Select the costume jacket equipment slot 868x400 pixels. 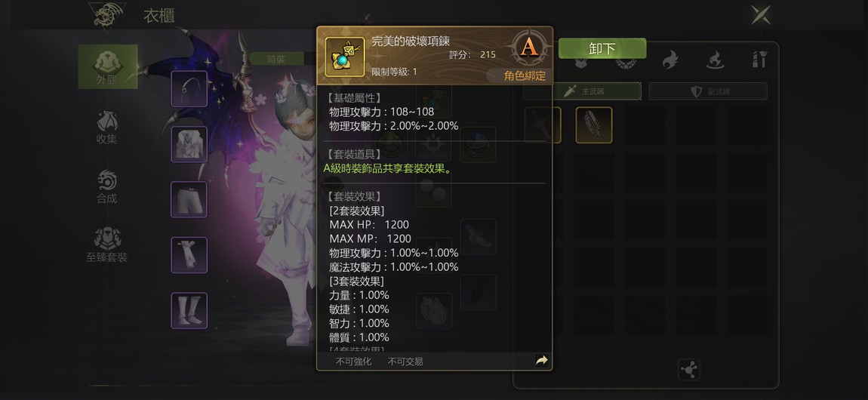[189, 144]
